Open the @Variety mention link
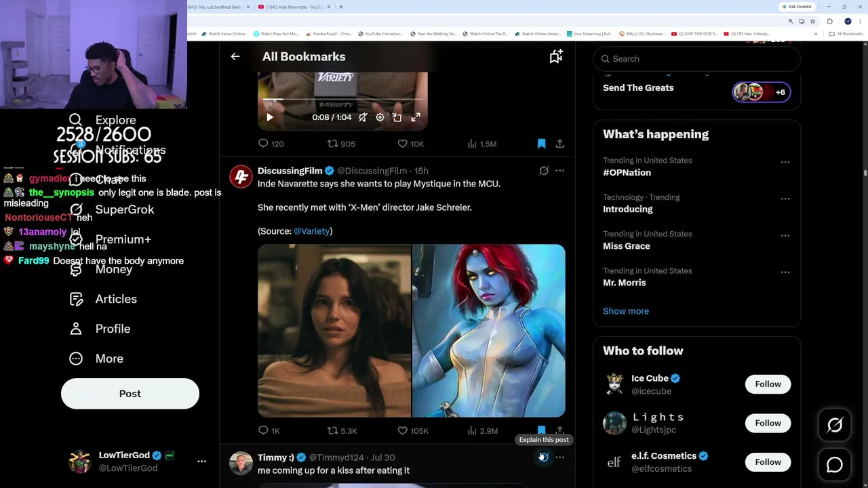This screenshot has width=868, height=488. pyautogui.click(x=312, y=231)
